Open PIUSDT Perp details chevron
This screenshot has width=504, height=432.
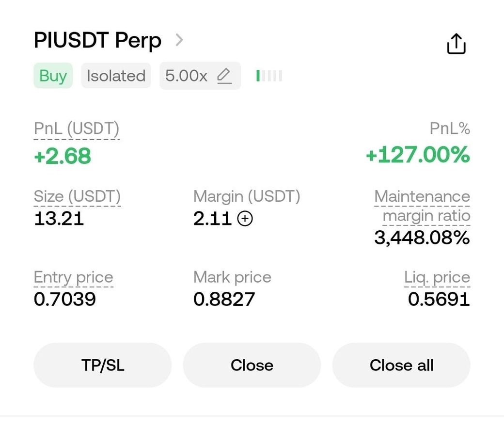coord(179,40)
